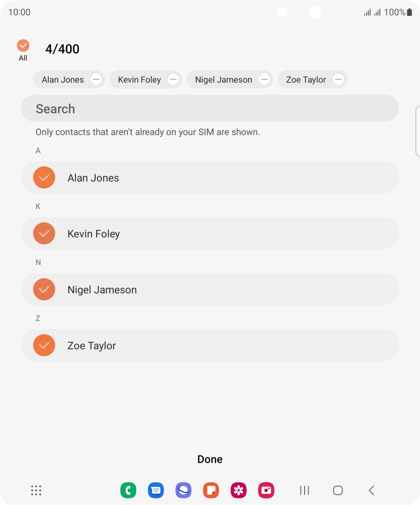Remove Zoe Taylor chip with minus icon
Viewport: 420px width, 505px height.
(x=338, y=80)
